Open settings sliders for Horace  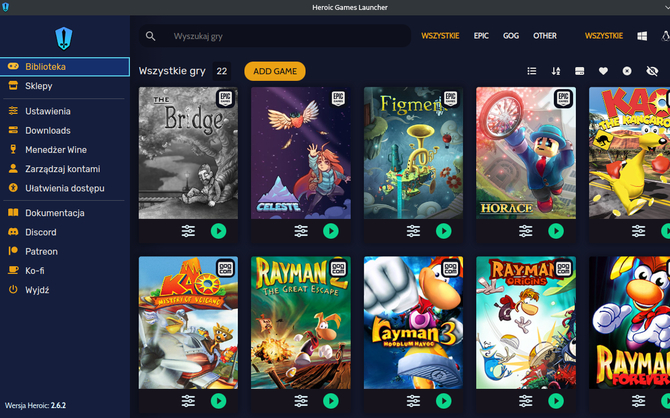526,231
